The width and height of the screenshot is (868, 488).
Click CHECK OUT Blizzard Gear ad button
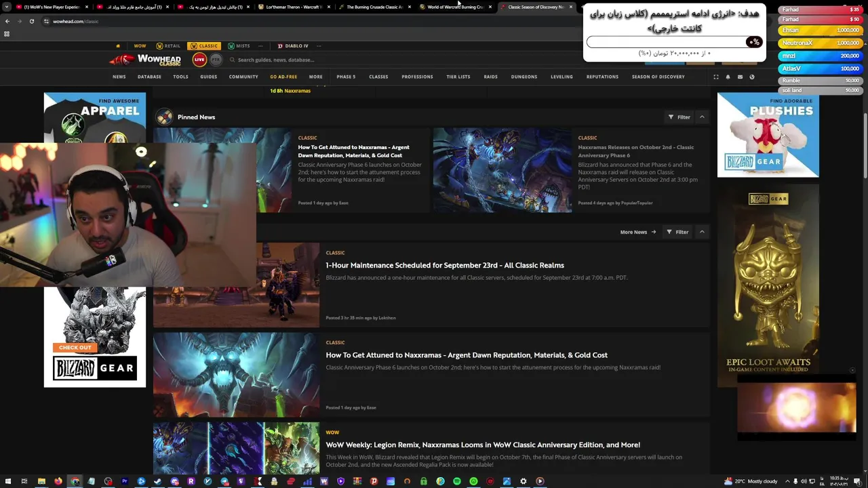pos(75,348)
